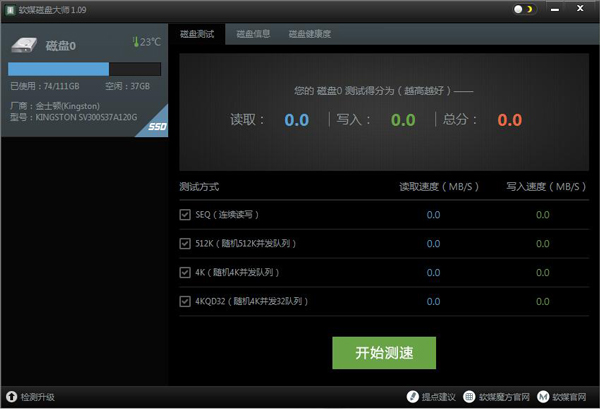Click the blue 读取 score value
Viewport: 600px width, 409px height.
coord(297,120)
